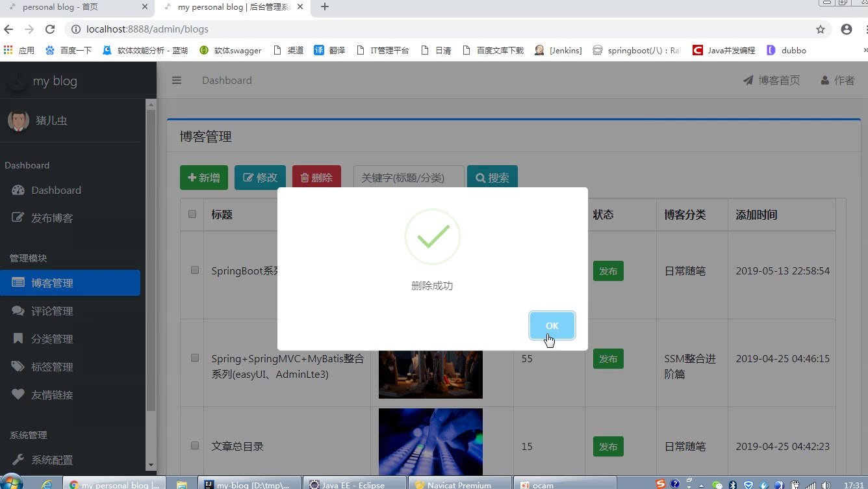Open 评论管理 in the sidebar

70,311
